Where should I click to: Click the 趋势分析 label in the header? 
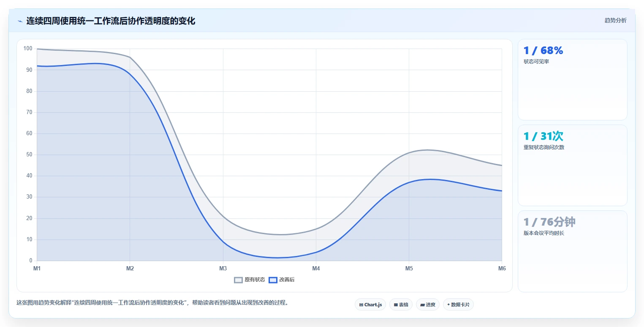tap(616, 21)
